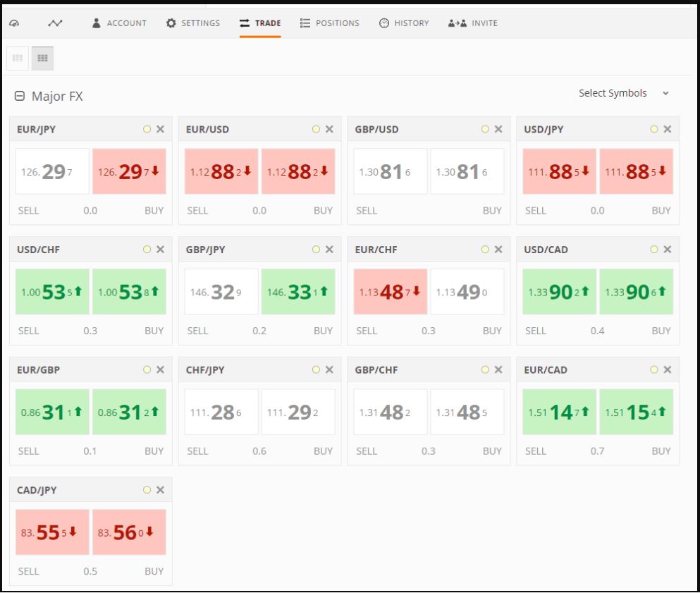Go to the History tab
The image size is (700, 593).
pos(404,23)
